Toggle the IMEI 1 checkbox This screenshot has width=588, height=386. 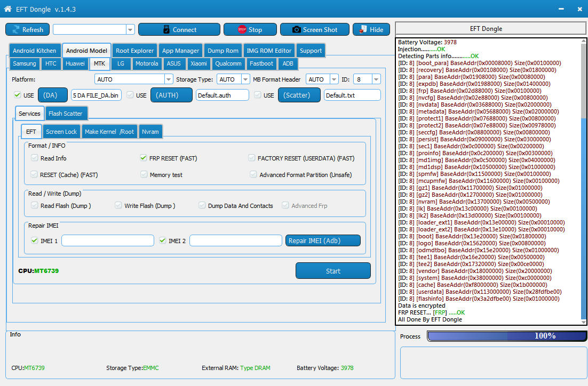click(35, 240)
